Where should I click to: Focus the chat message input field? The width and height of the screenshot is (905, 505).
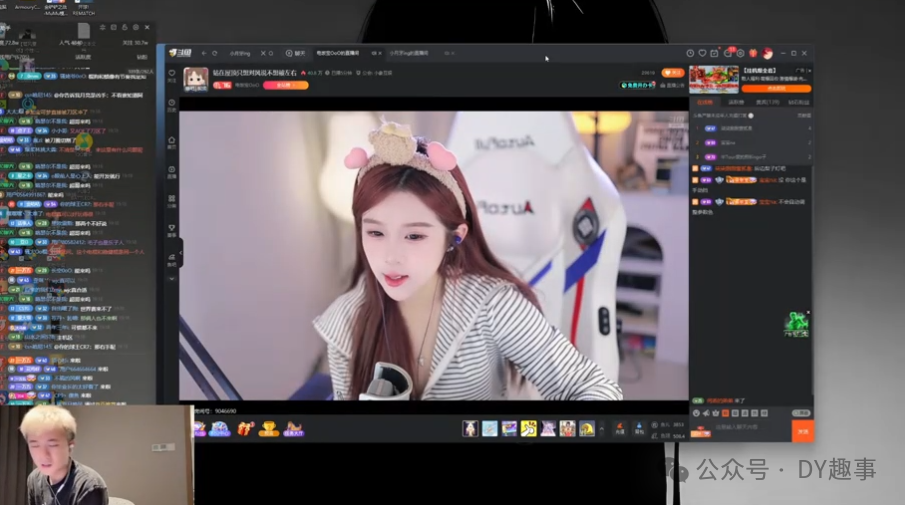click(750, 428)
